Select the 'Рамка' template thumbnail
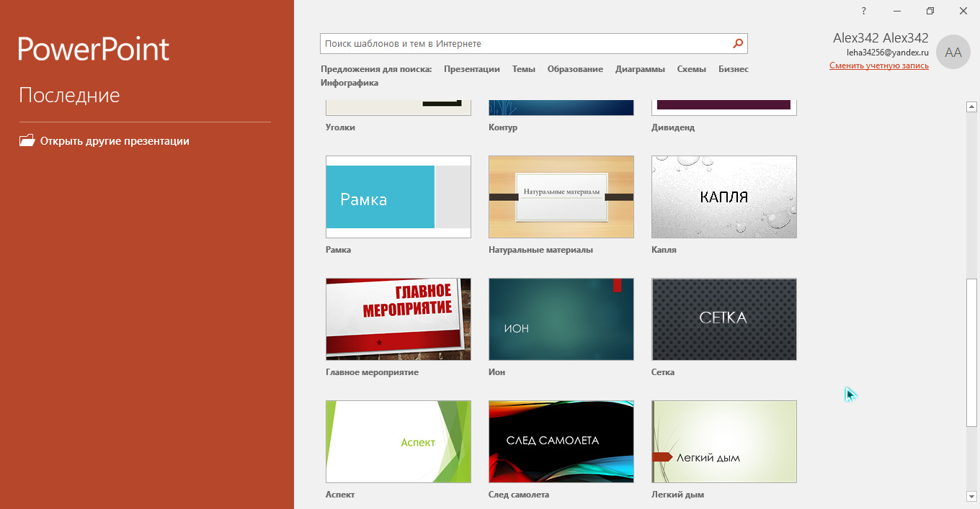The image size is (980, 509). (398, 197)
